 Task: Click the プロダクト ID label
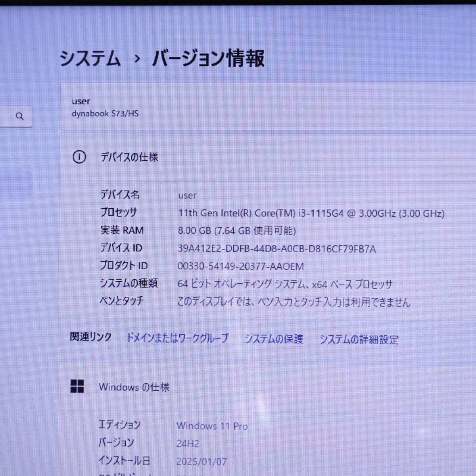point(124,265)
